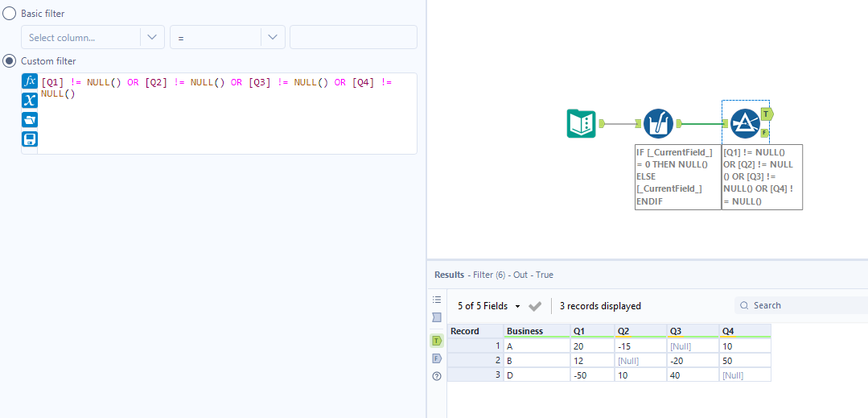The width and height of the screenshot is (868, 418).
Task: Show True output in Results side bar
Action: 437,341
